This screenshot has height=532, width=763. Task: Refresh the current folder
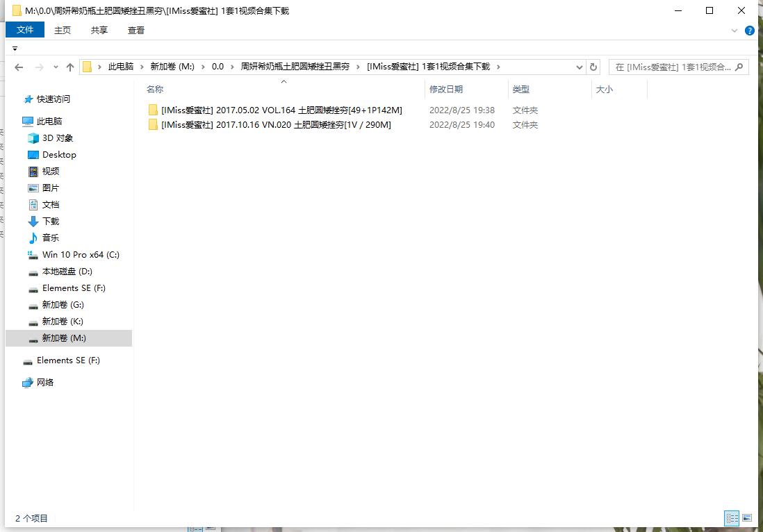[593, 67]
